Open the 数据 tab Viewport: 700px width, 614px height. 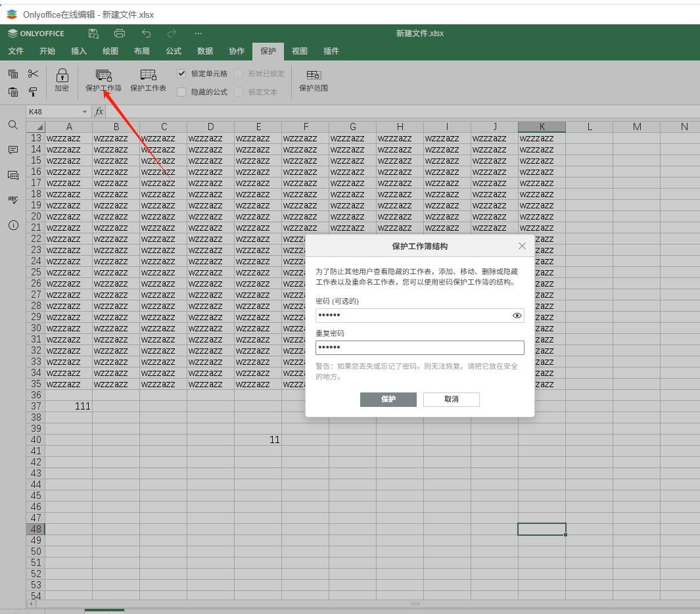pyautogui.click(x=205, y=51)
